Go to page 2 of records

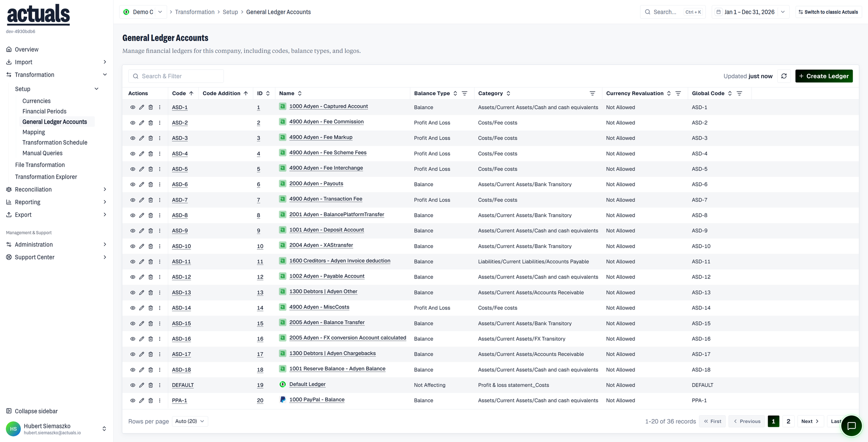788,421
